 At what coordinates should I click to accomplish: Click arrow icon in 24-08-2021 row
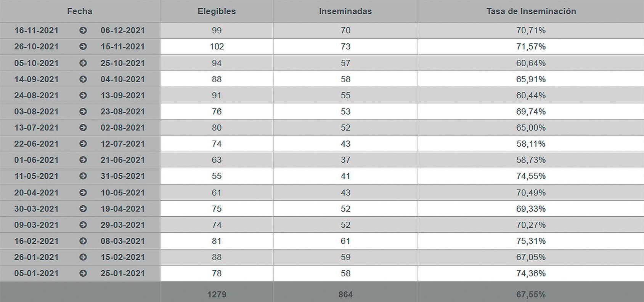[x=83, y=95]
